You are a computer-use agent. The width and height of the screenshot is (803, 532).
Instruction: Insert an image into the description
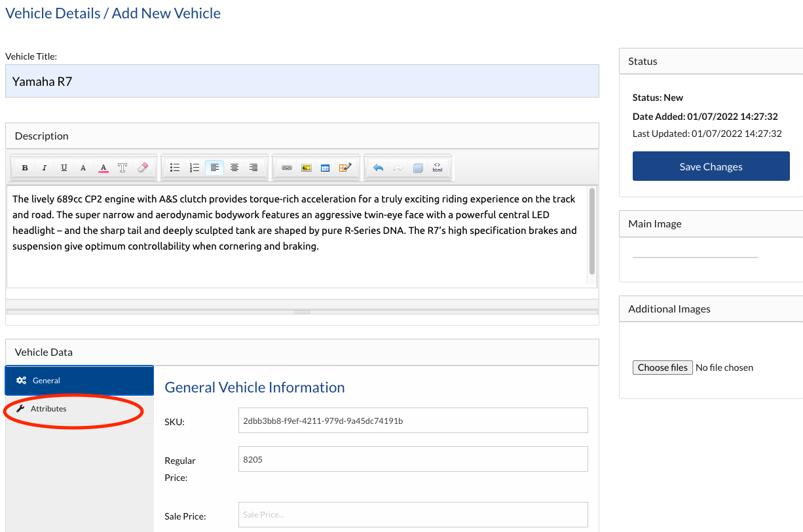(306, 168)
